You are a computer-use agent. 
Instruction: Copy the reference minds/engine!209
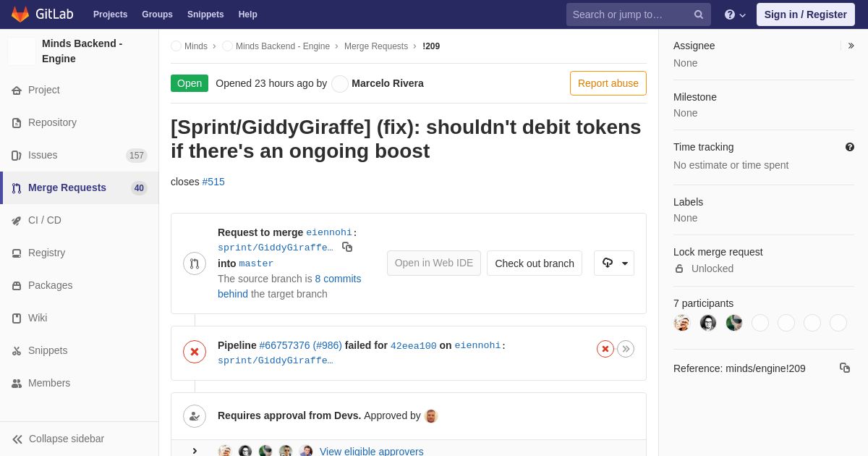845,368
